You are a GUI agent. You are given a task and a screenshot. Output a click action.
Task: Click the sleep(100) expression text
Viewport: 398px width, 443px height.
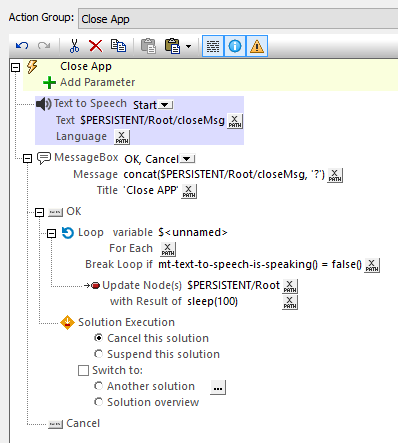pyautogui.click(x=212, y=301)
